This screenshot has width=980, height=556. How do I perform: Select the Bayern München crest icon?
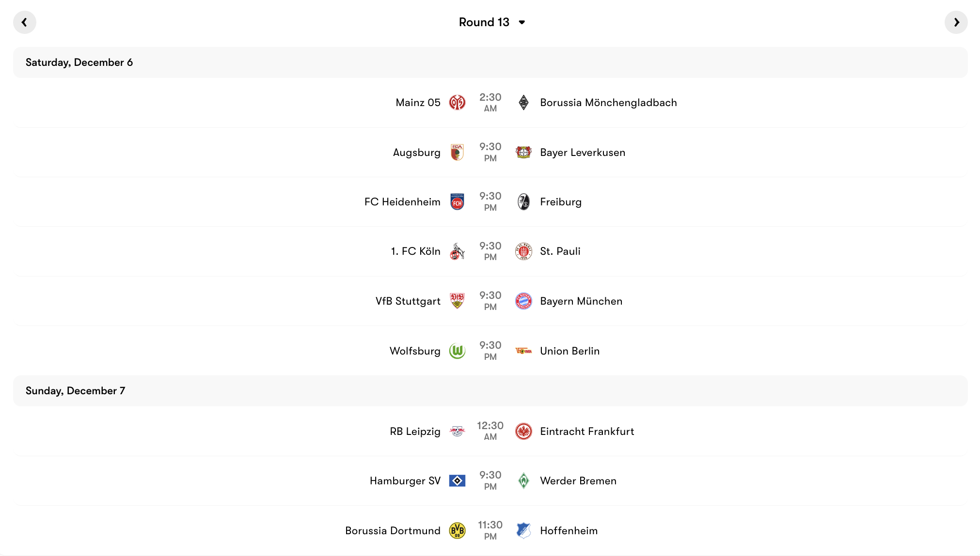524,301
